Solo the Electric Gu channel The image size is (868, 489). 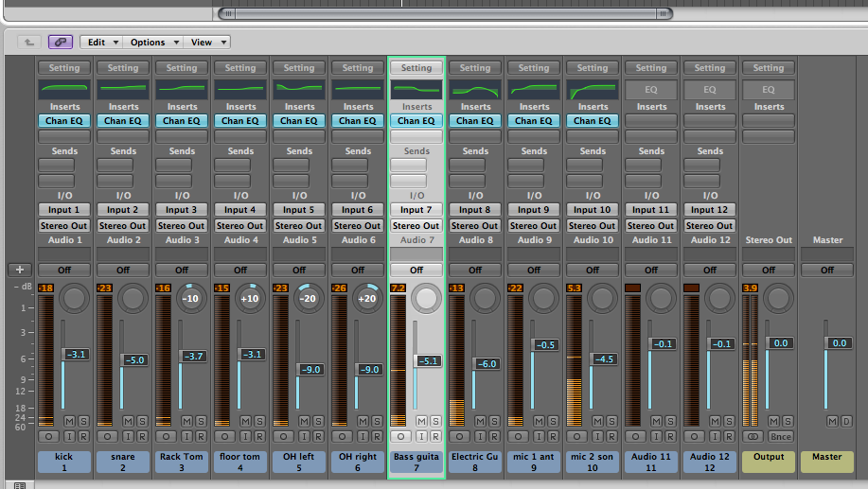[494, 422]
